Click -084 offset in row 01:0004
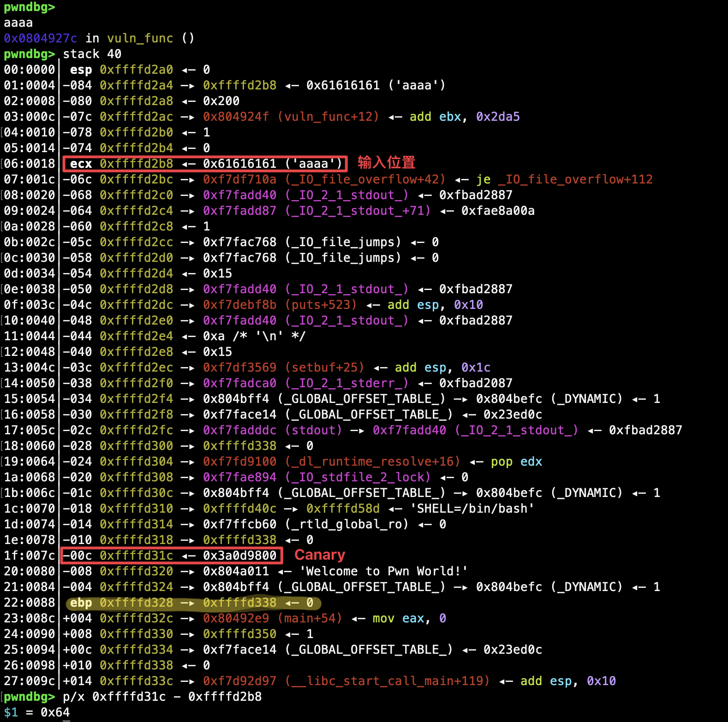Image resolution: width=728 pixels, height=722 pixels. (x=78, y=85)
